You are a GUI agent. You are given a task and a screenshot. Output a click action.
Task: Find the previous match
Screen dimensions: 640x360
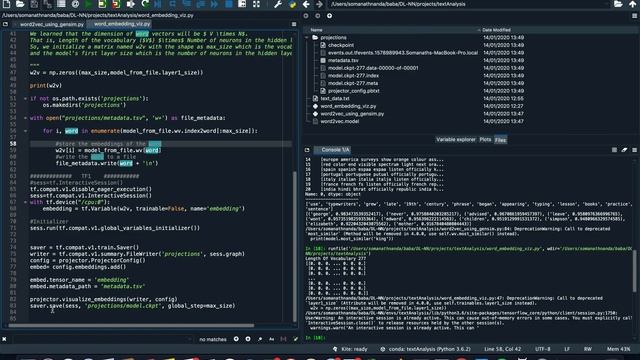[x=236, y=339]
